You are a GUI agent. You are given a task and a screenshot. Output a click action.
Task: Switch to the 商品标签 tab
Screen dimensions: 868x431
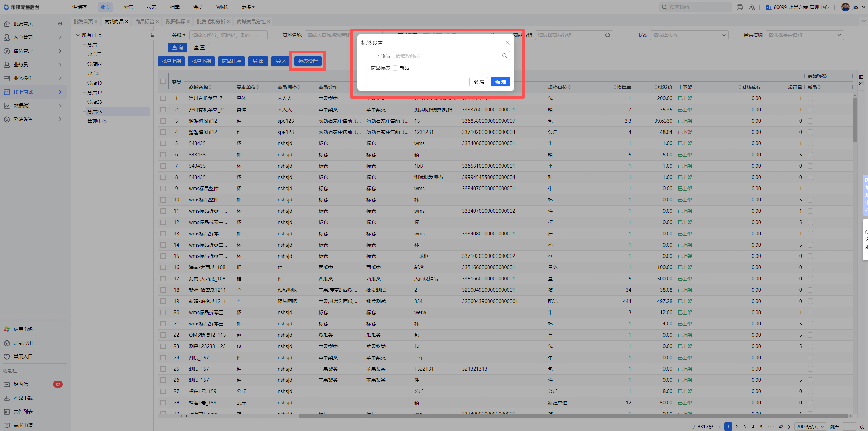144,22
